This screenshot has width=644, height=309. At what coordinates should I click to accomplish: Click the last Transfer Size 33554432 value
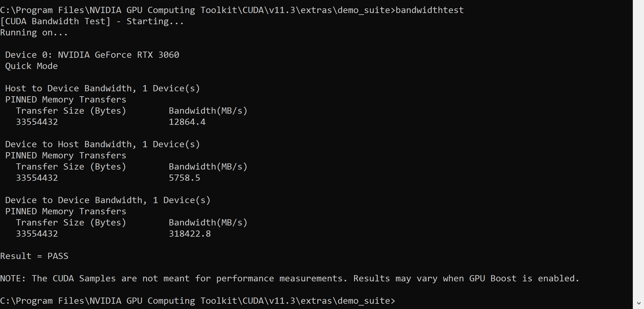(37, 234)
